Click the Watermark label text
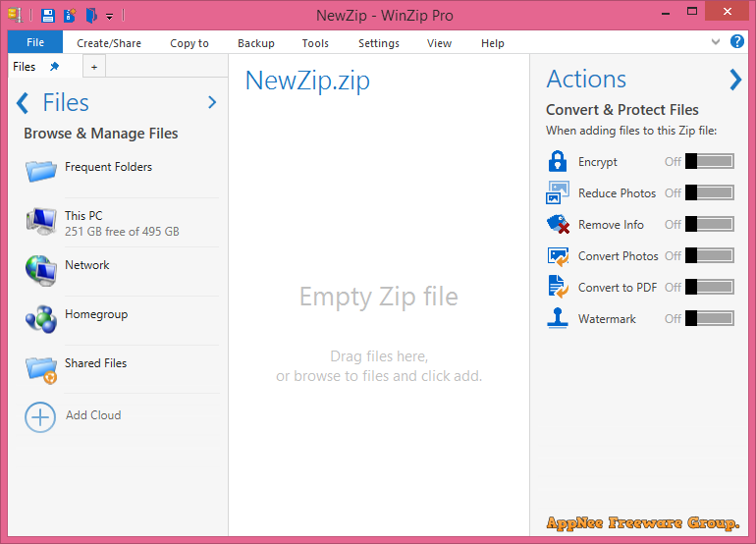This screenshot has width=756, height=544. [607, 319]
